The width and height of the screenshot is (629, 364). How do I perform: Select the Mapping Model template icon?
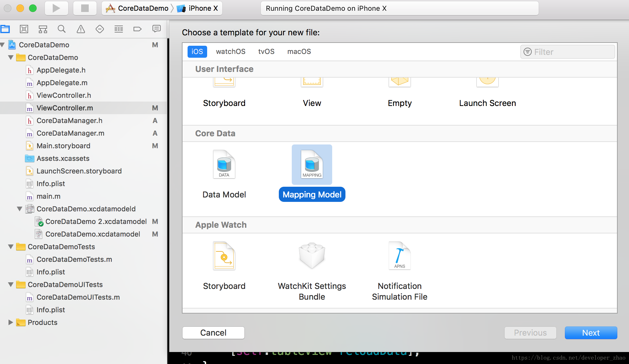tap(312, 164)
